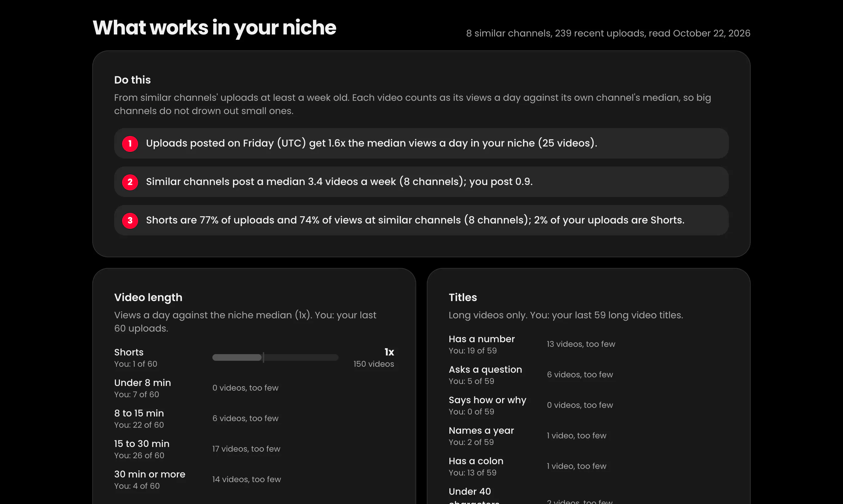The width and height of the screenshot is (843, 504).
Task: Click the 'You: 26 of 60' text
Action: 139,456
